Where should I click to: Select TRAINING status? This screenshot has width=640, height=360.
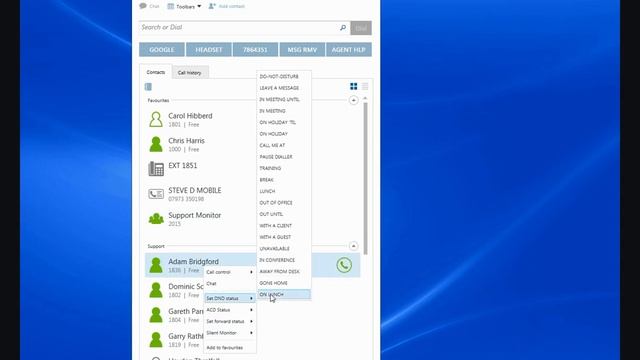click(x=284, y=168)
